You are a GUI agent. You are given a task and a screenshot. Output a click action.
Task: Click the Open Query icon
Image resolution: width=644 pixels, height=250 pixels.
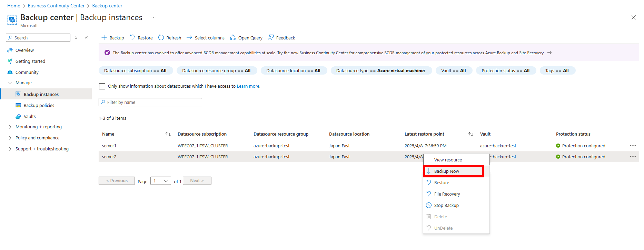coord(233,38)
